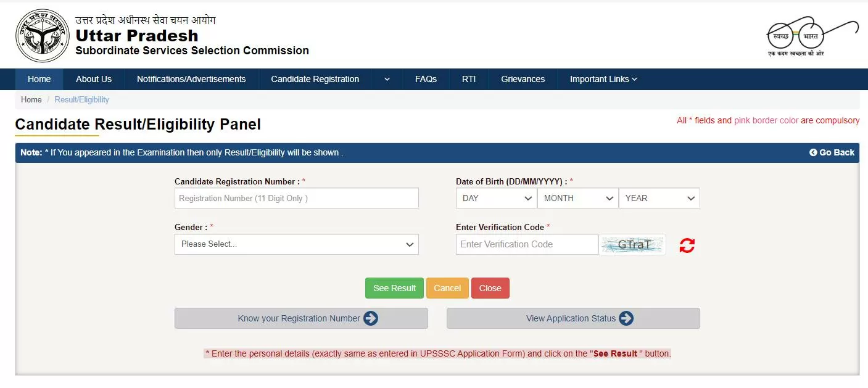Focus the Candidate Registration Number field
This screenshot has width=868, height=388.
(297, 198)
